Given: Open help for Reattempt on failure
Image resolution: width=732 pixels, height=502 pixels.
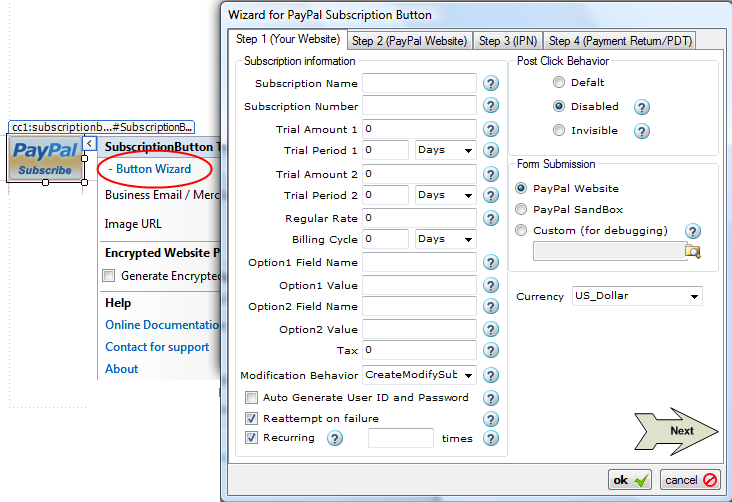Looking at the screenshot, I should (x=491, y=419).
